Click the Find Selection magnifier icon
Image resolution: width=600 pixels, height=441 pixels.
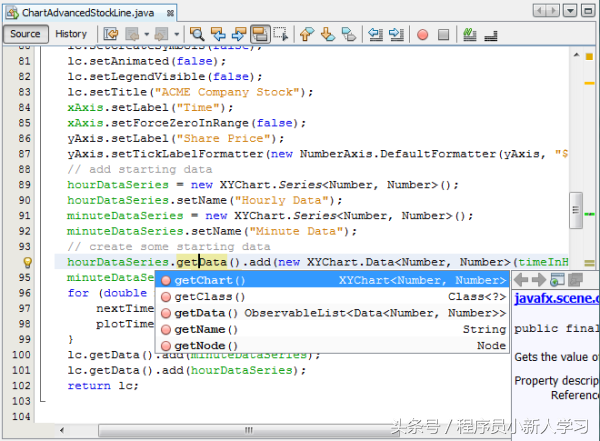point(196,34)
